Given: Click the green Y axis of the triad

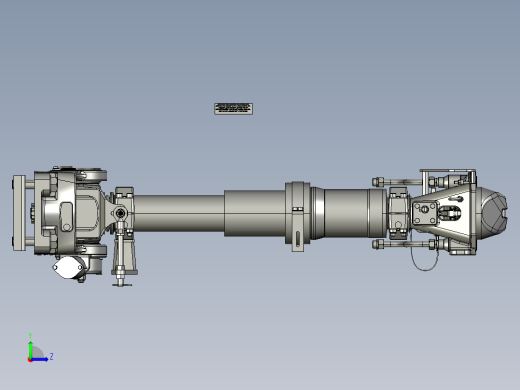Looking at the screenshot, I should (x=30, y=350).
